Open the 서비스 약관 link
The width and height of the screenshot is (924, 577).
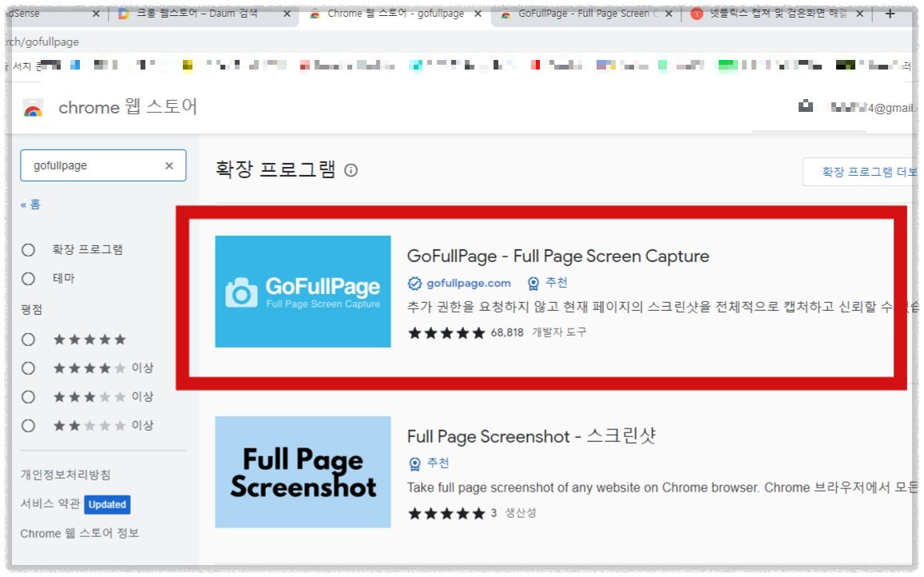coord(50,503)
